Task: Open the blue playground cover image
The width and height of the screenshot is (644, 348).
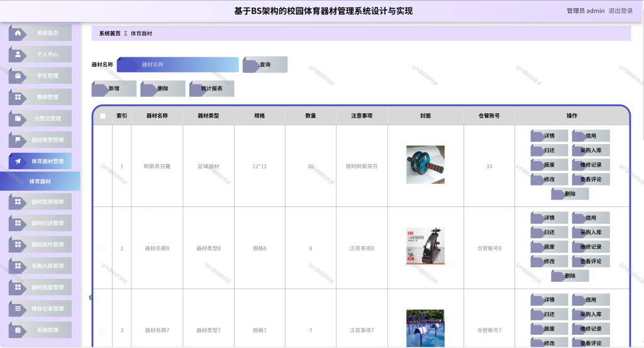Action: pyautogui.click(x=425, y=328)
